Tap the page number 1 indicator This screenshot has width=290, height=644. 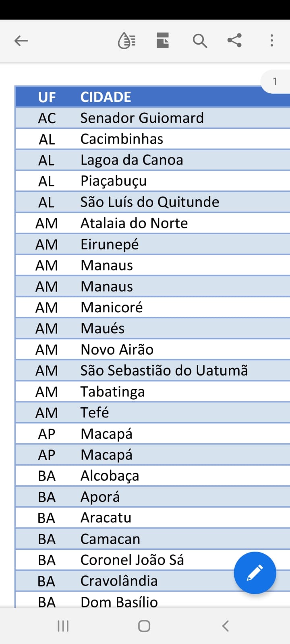pyautogui.click(x=275, y=82)
